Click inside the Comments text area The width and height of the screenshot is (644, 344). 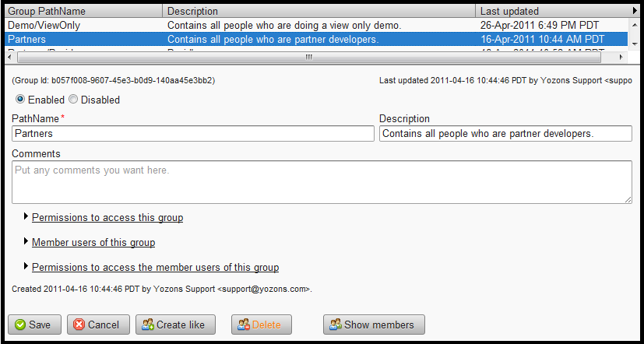point(322,182)
